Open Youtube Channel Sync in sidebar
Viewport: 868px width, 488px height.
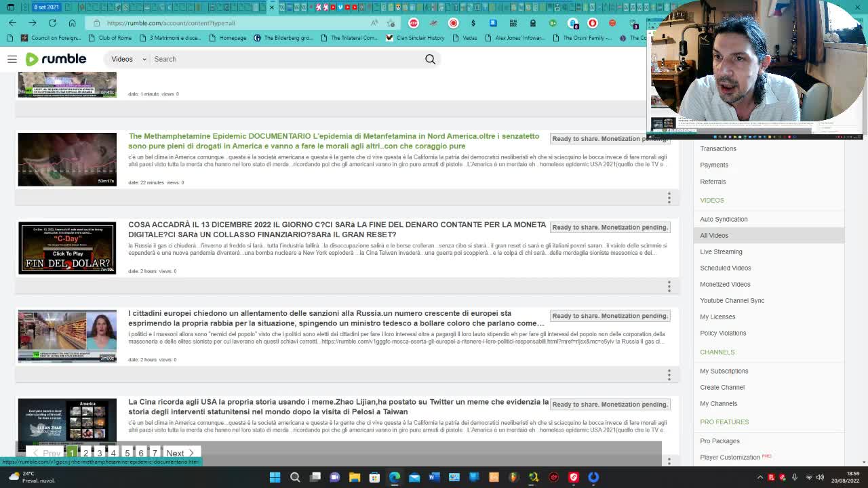click(732, 300)
